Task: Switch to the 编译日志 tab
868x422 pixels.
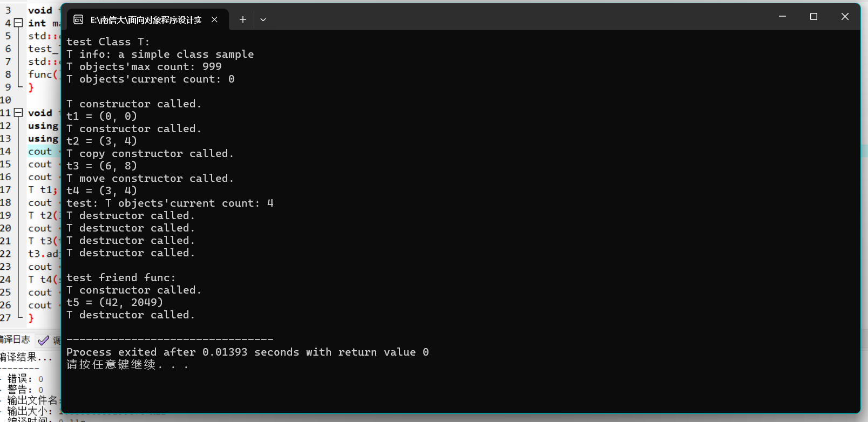Action: [15, 339]
